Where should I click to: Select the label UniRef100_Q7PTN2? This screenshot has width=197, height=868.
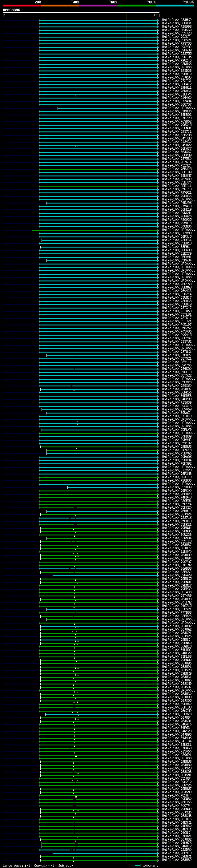(x=177, y=565)
